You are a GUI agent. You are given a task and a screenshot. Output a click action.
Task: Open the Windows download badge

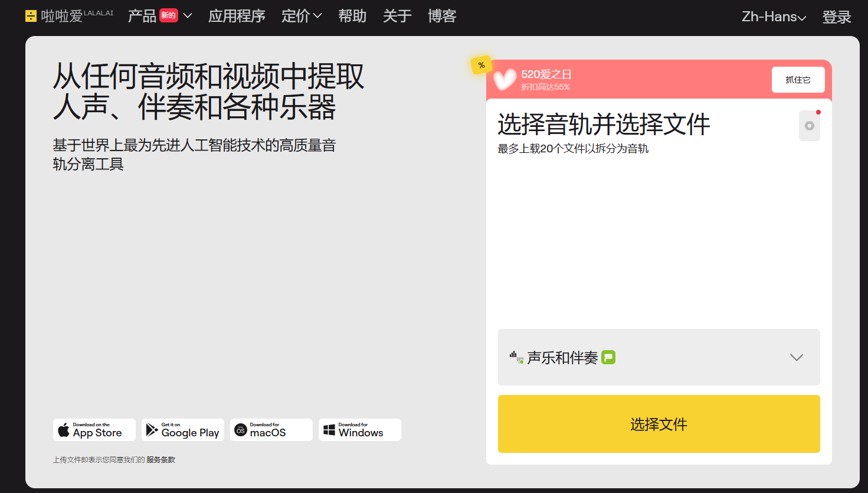(x=360, y=430)
